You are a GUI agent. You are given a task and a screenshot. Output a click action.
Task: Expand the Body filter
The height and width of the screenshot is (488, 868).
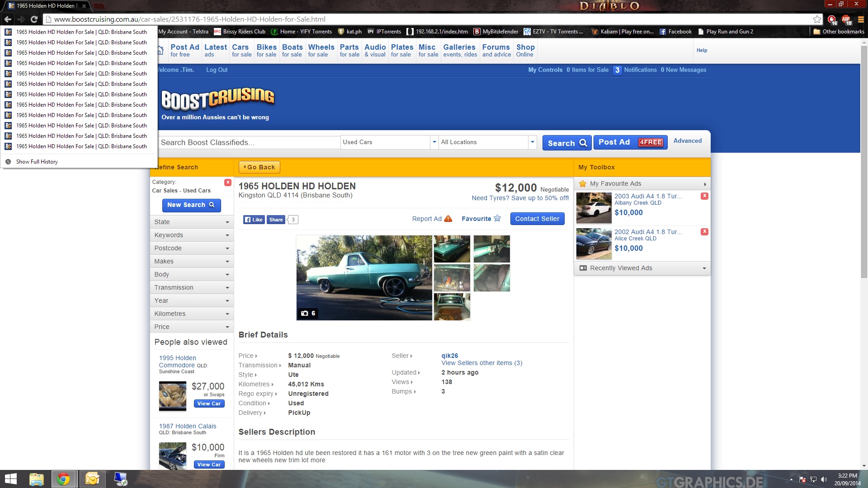point(192,274)
